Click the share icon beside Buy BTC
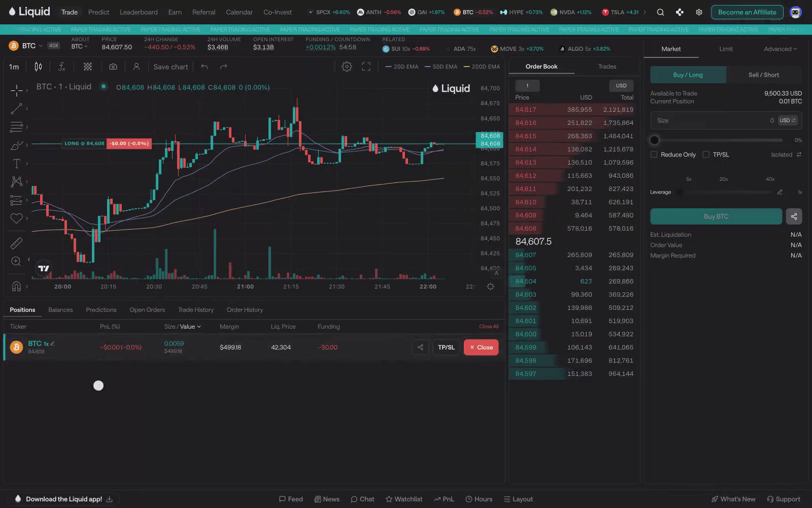 point(794,216)
